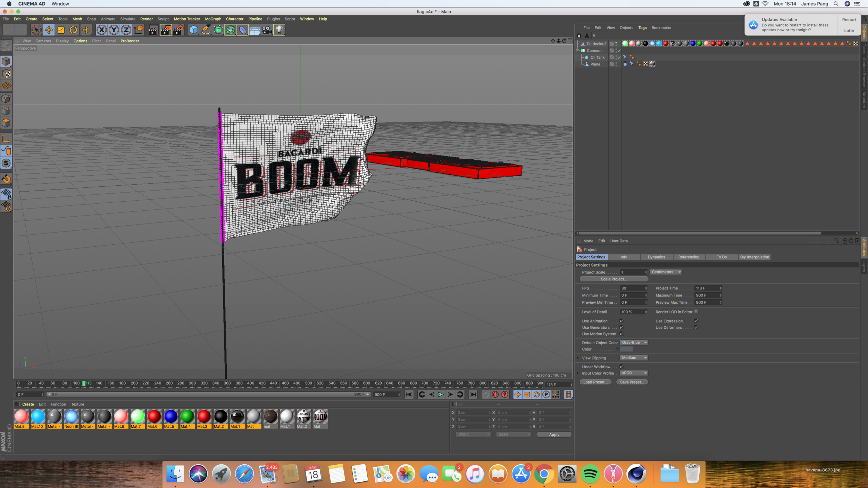Viewport: 868px width, 488px height.
Task: Switch to Texture mode checkered cube
Action: [x=6, y=74]
